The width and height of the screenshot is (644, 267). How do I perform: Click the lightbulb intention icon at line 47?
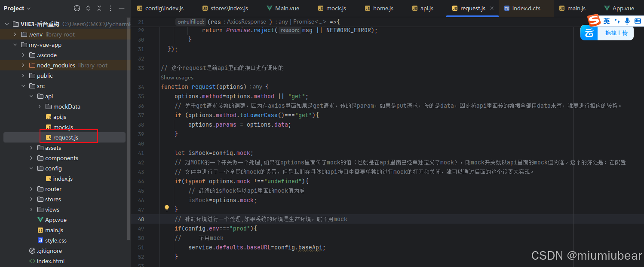(x=167, y=208)
